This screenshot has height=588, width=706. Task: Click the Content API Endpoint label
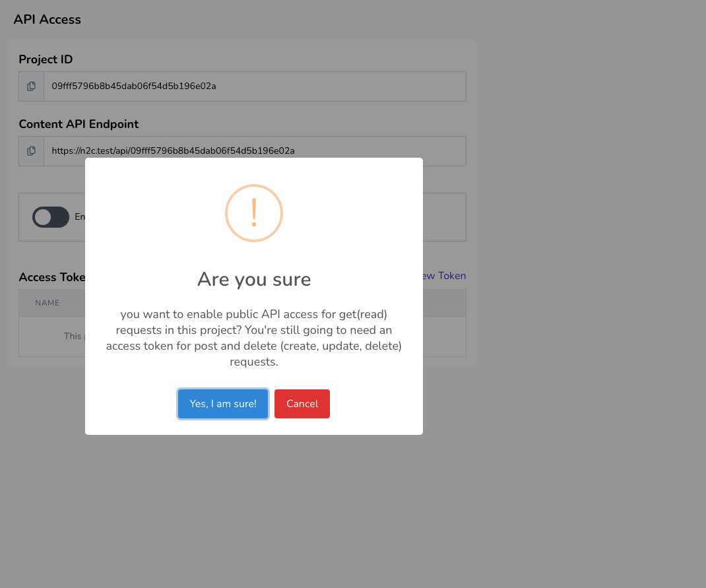[79, 124]
